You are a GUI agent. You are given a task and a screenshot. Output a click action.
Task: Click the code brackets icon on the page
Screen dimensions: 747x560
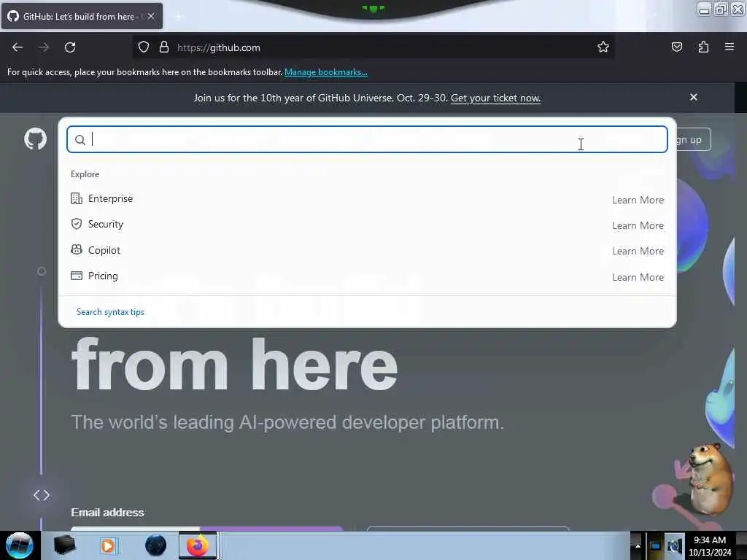42,495
